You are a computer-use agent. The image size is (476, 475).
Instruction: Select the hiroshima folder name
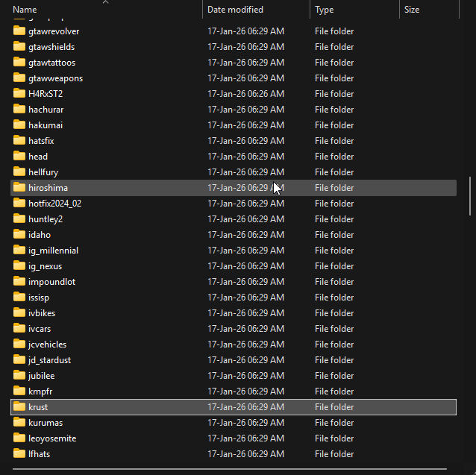48,188
